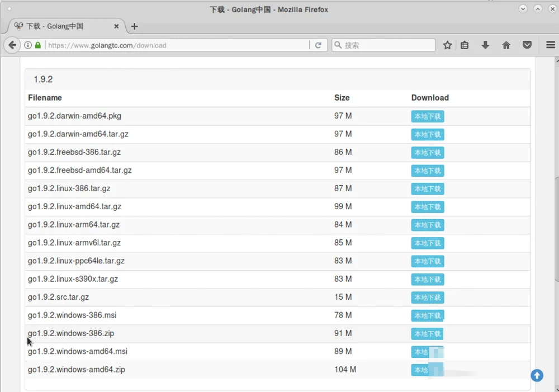Bookmark this page with star icon

point(447,45)
